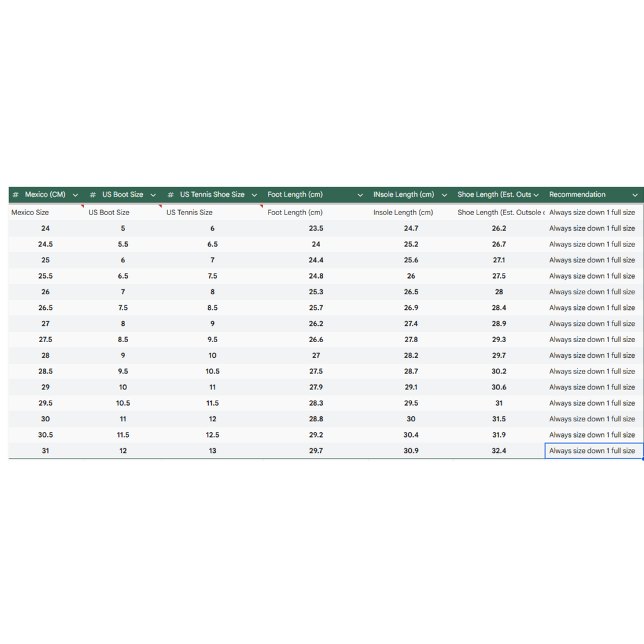The image size is (644, 644).
Task: Select the Mexico Size label cell
Action: pyautogui.click(x=47, y=213)
